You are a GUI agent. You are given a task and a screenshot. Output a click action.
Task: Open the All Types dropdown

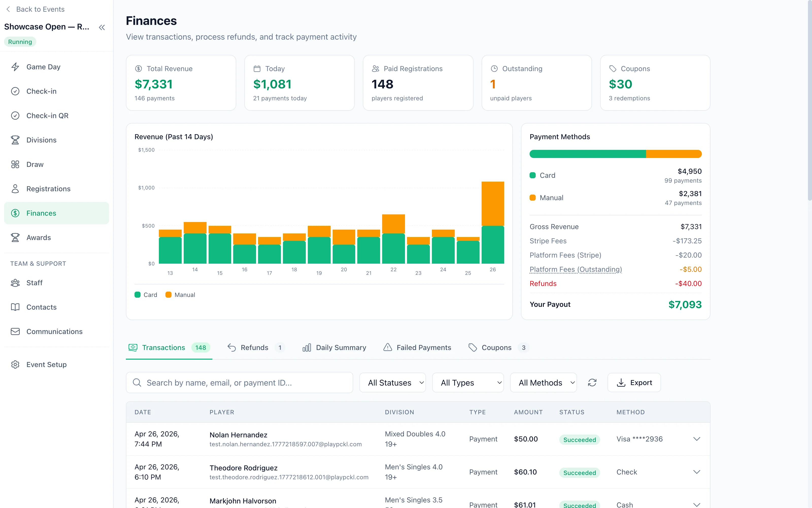[x=468, y=383]
